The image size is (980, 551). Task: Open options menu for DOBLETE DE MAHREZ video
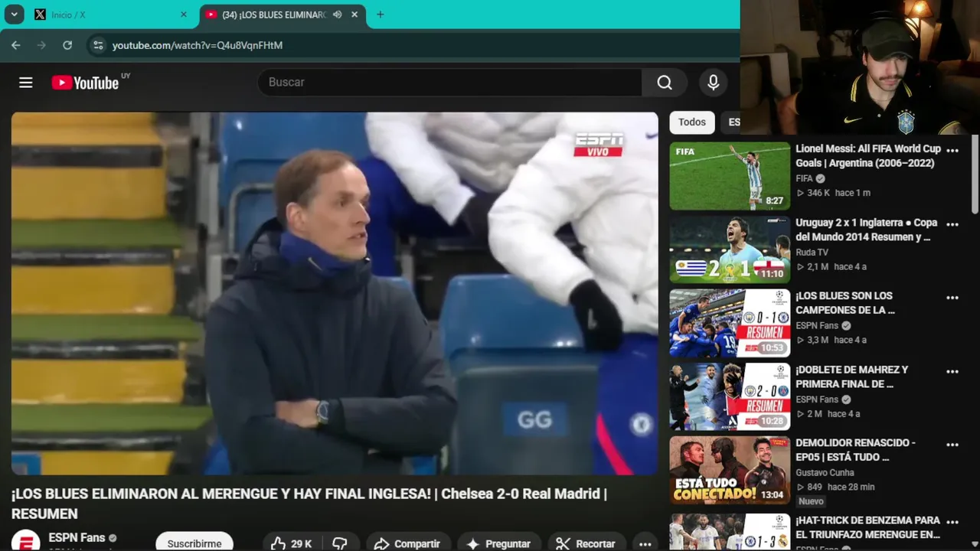point(952,371)
